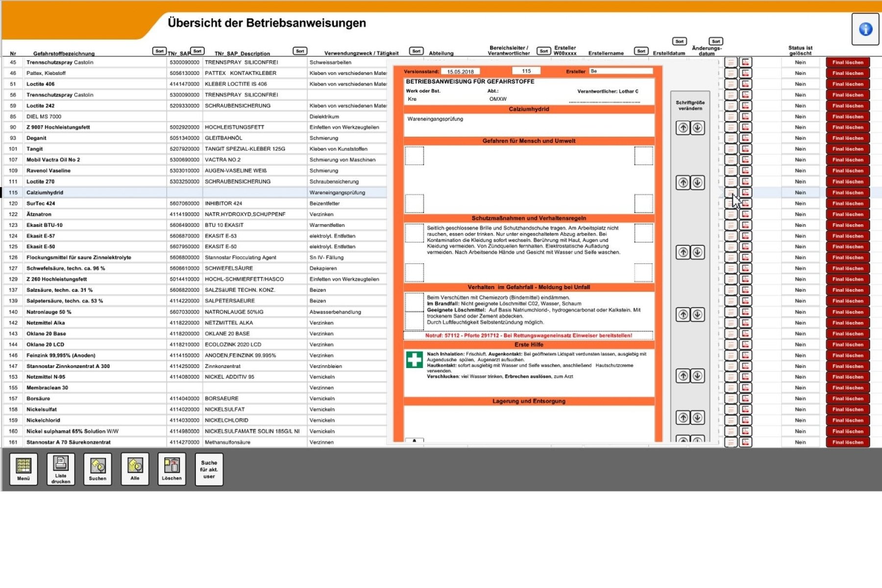This screenshot has width=882, height=588.
Task: Open red PDF icon for row 101 Tangit
Action: 745,148
